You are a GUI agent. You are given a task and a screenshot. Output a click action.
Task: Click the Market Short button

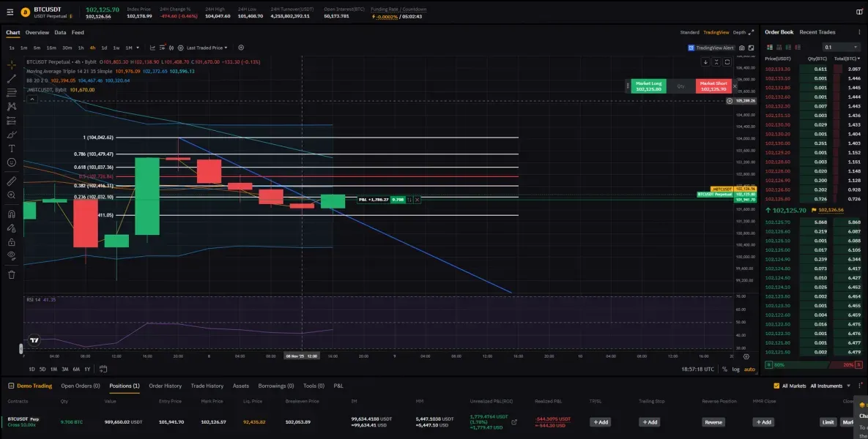(713, 86)
